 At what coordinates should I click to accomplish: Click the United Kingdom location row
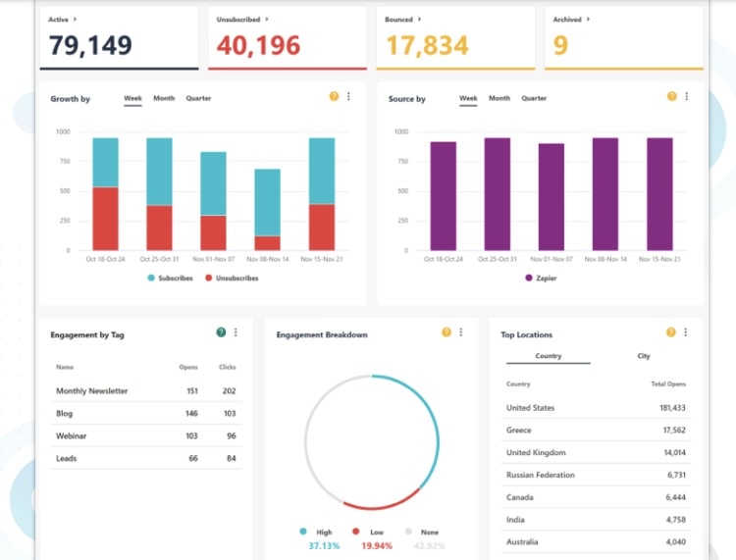pos(596,452)
